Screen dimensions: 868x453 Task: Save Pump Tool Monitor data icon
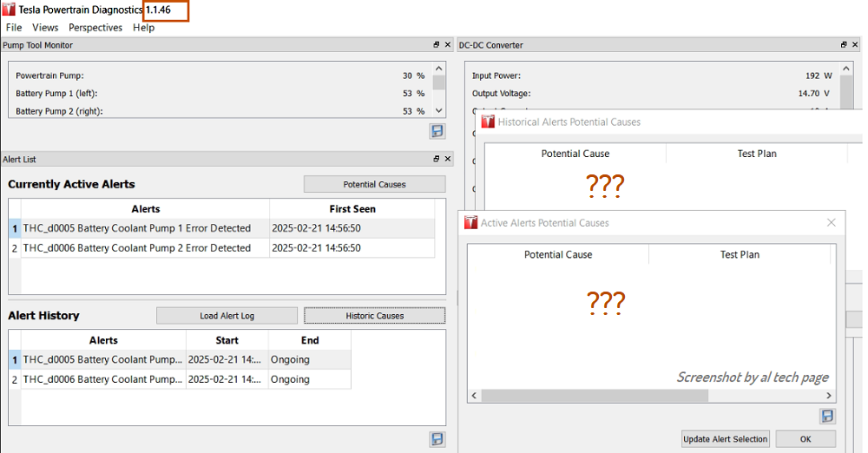[437, 131]
